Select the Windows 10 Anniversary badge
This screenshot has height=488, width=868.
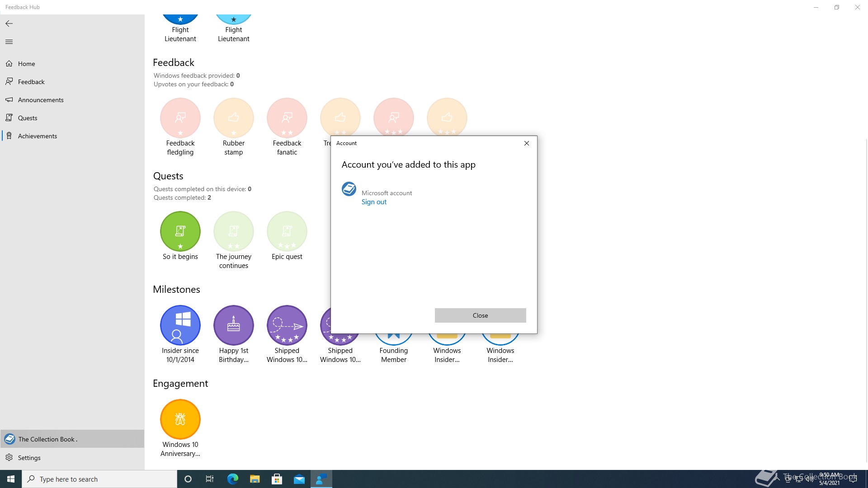(x=180, y=419)
